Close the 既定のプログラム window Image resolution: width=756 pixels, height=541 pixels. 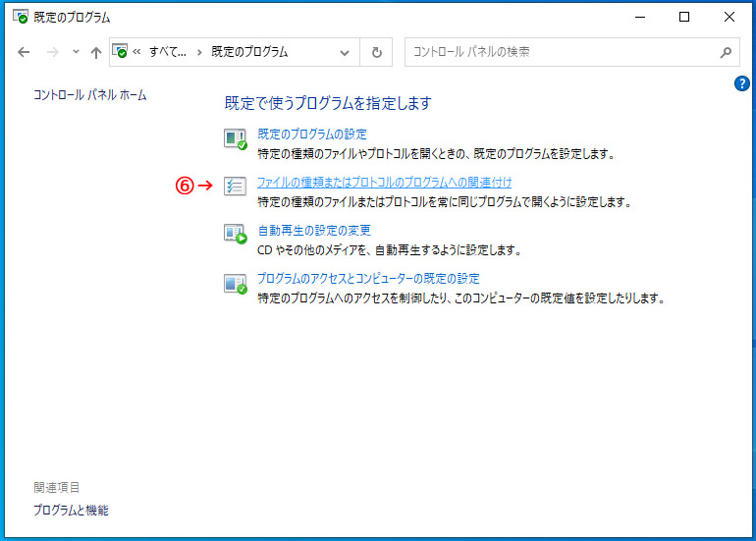pos(729,17)
